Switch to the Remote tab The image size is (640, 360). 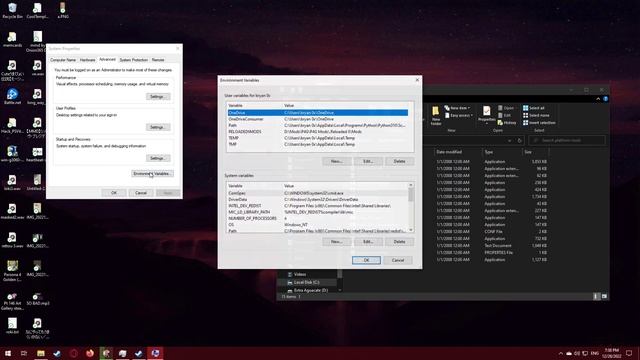[158, 60]
